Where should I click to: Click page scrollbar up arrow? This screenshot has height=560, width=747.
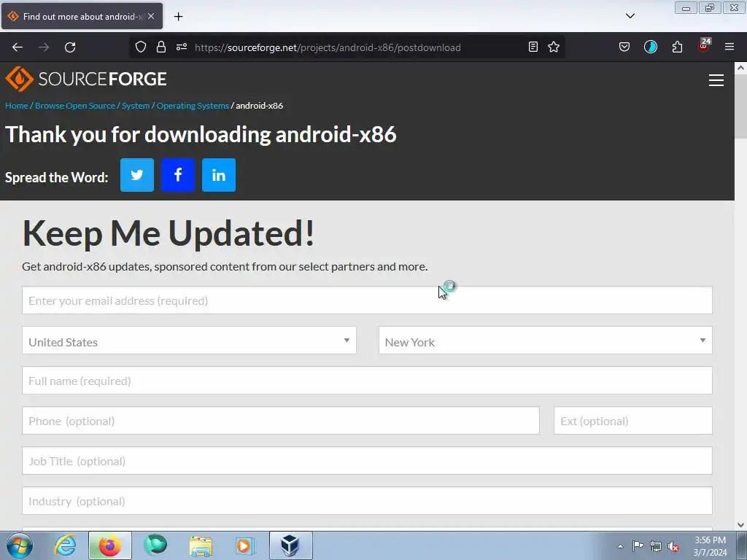741,68
